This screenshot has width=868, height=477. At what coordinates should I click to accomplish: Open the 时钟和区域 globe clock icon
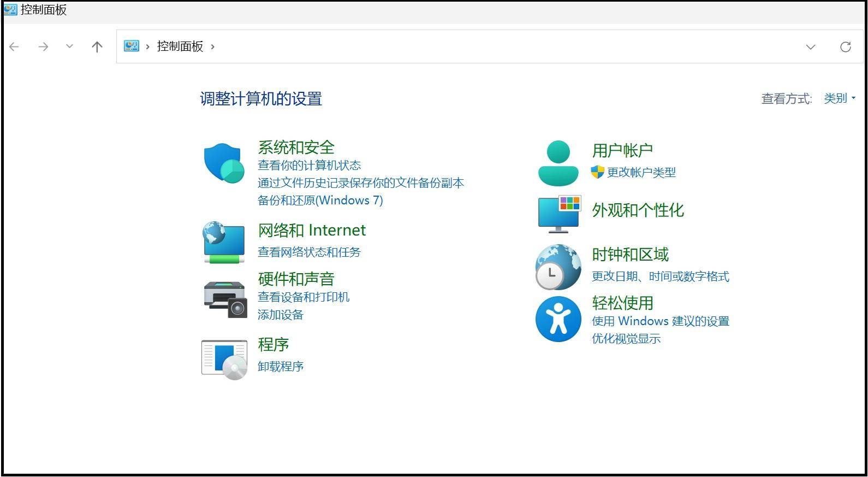[x=558, y=267]
